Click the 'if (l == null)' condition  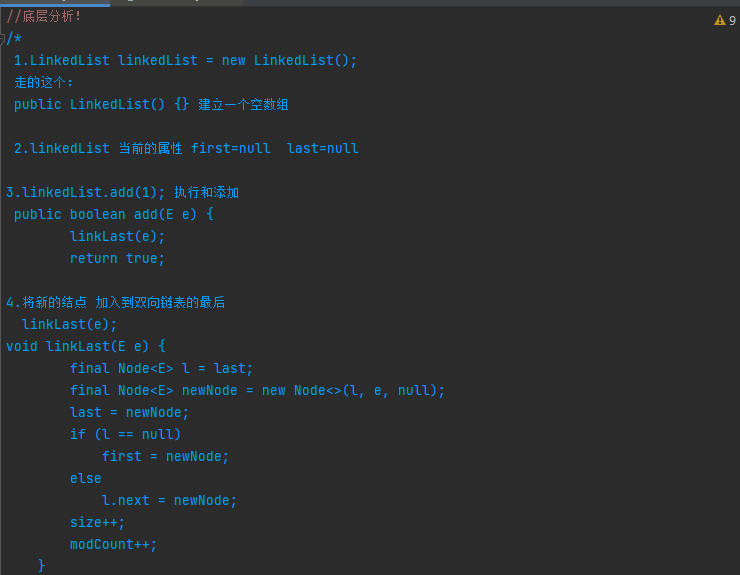(x=125, y=434)
